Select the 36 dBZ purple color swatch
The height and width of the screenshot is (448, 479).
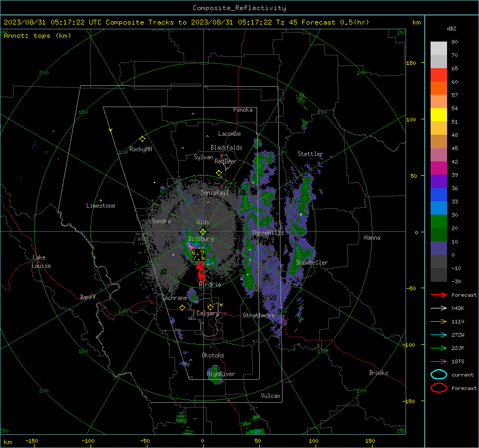tap(439, 181)
